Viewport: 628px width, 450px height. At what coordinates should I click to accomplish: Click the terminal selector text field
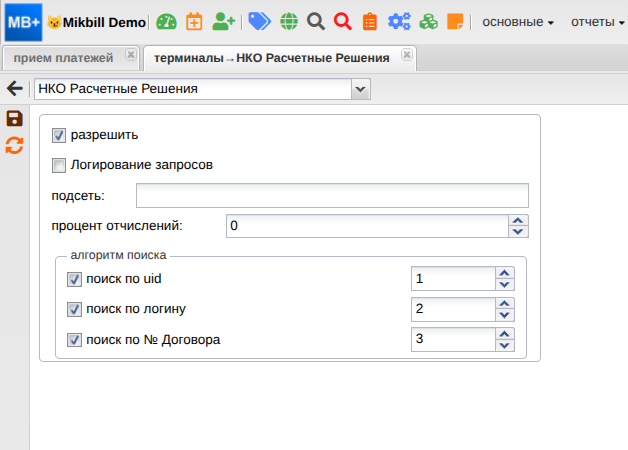point(193,89)
